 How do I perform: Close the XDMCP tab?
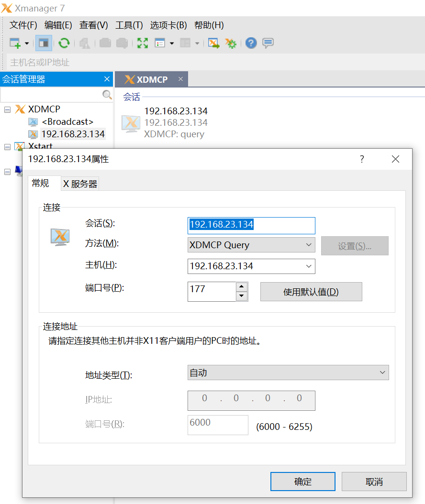[x=181, y=79]
